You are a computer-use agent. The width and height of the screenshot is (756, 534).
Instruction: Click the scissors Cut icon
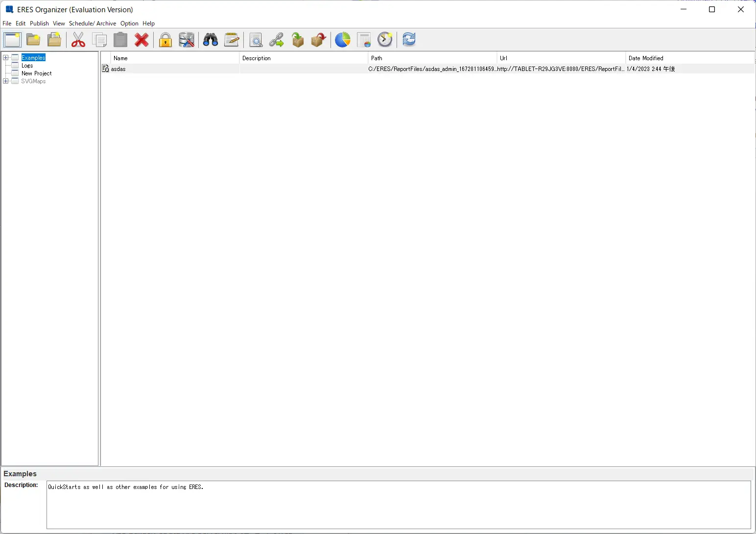78,40
